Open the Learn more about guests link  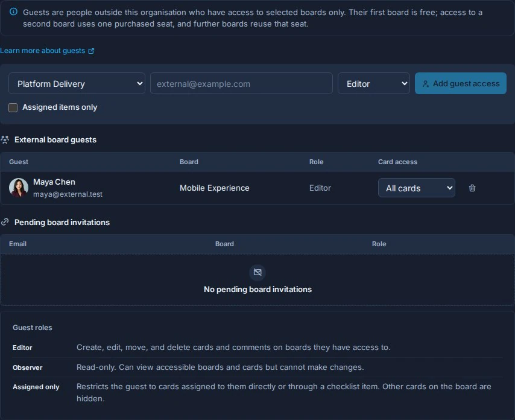43,51
